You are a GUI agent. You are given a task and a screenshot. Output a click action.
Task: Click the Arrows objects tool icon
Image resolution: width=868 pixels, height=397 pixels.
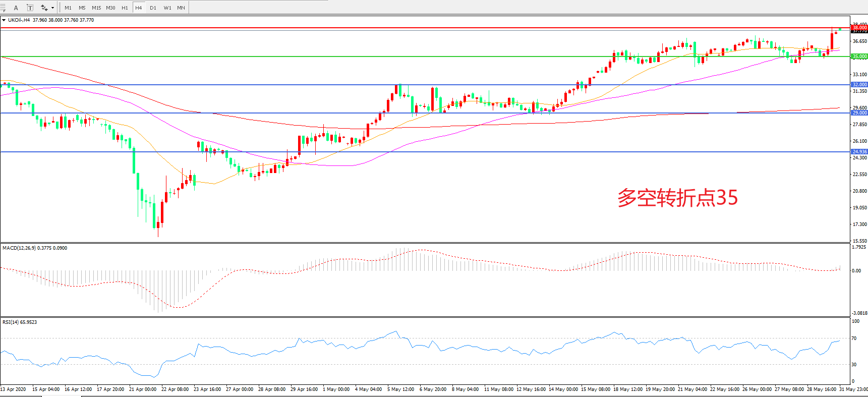coord(44,8)
